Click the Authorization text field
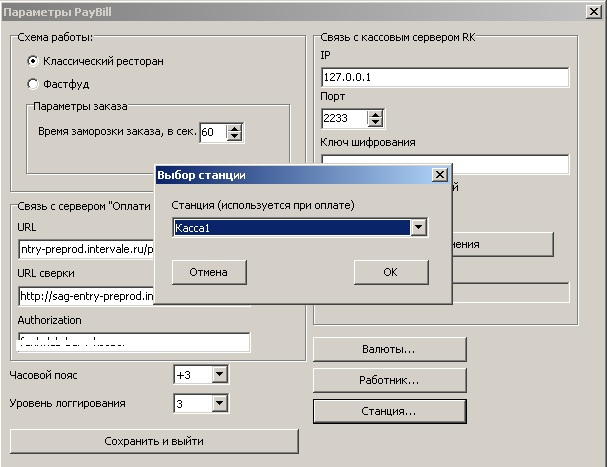 [x=132, y=342]
